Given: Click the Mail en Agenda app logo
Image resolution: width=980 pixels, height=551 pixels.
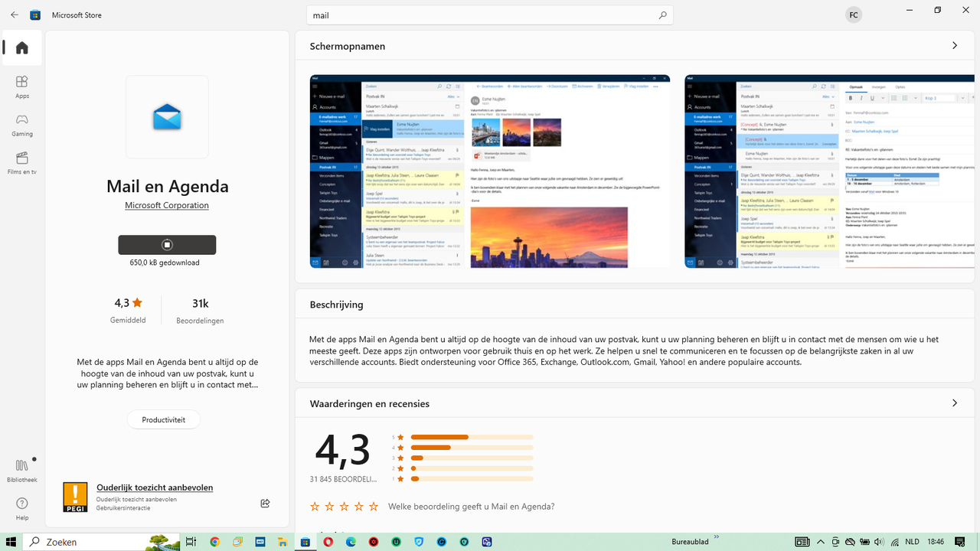Looking at the screenshot, I should pyautogui.click(x=167, y=116).
